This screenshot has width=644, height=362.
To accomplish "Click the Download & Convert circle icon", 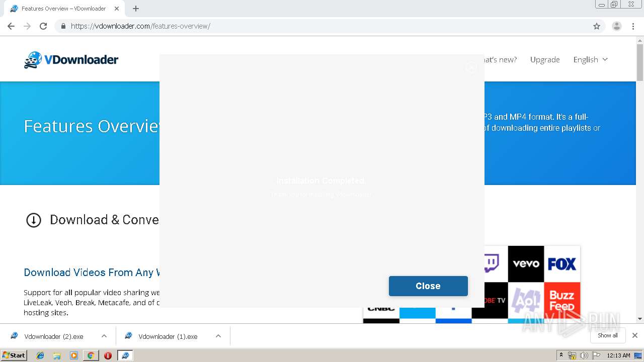I will [34, 220].
